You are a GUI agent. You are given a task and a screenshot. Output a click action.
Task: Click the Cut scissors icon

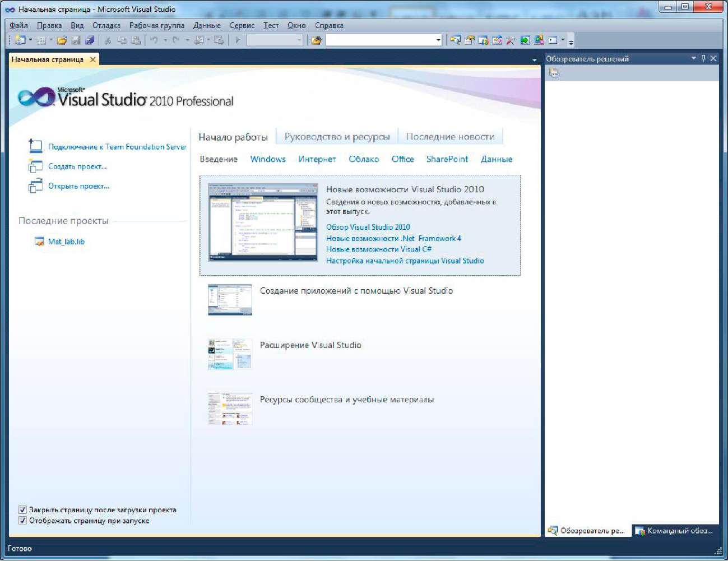click(108, 40)
